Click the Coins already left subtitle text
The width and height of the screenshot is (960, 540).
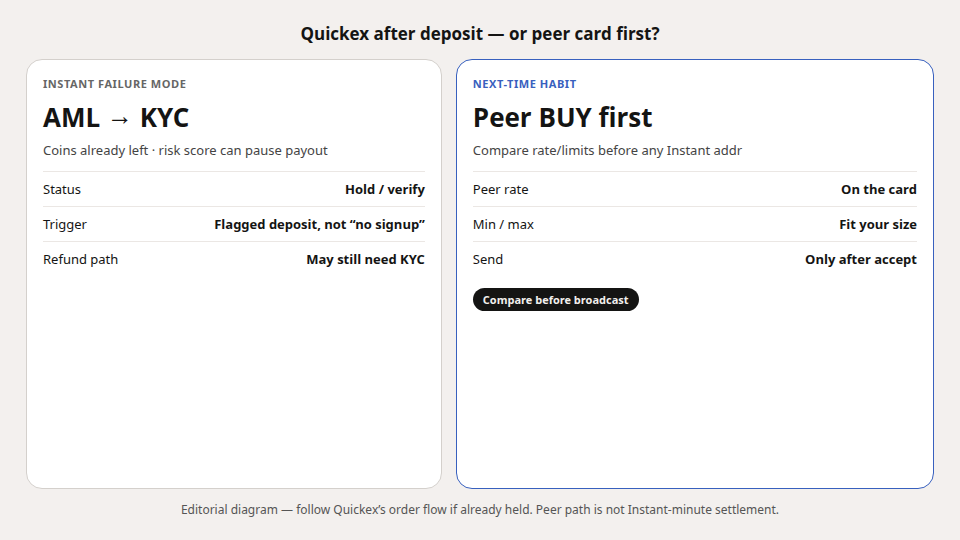coord(186,151)
